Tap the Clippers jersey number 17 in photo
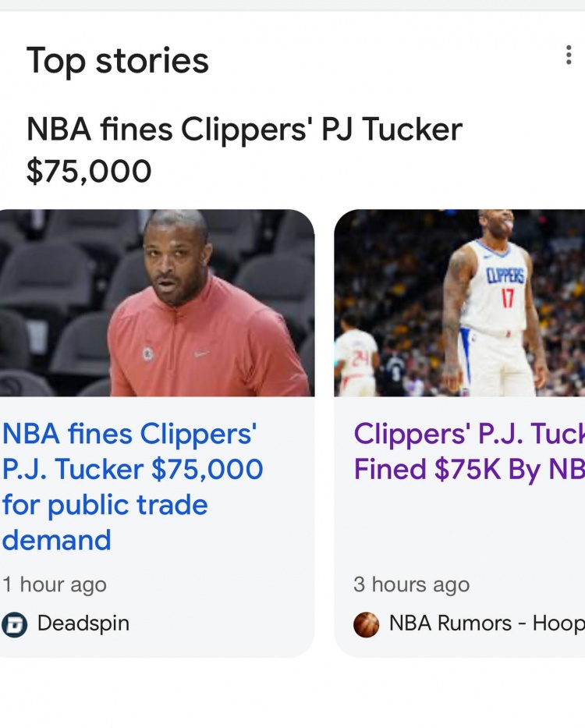The image size is (585, 728). 507,298
